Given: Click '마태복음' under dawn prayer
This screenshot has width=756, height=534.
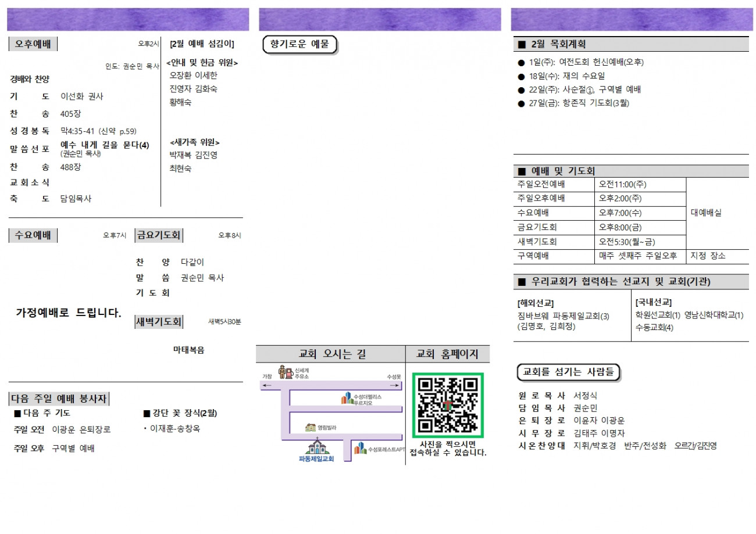Looking at the screenshot, I should click(189, 350).
